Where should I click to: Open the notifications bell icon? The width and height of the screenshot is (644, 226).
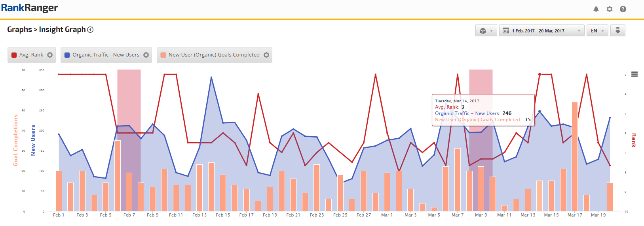pyautogui.click(x=596, y=9)
